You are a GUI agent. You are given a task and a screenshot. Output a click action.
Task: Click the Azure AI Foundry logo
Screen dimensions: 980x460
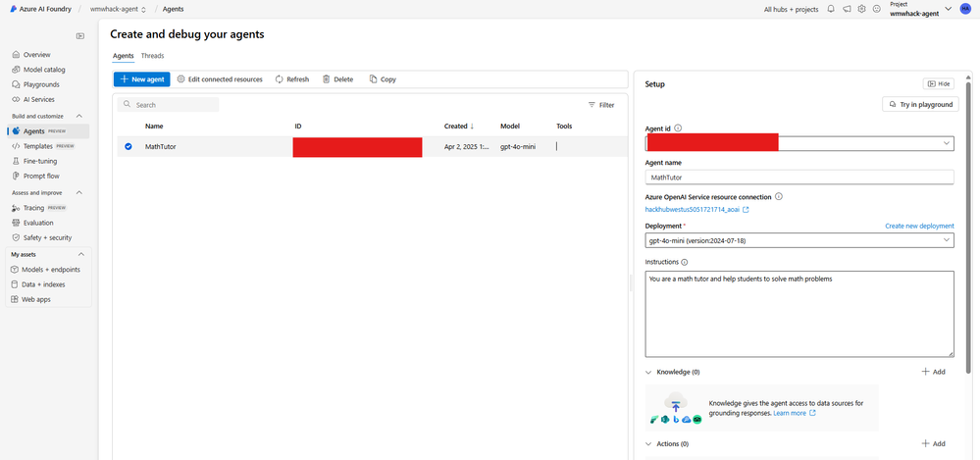point(13,10)
